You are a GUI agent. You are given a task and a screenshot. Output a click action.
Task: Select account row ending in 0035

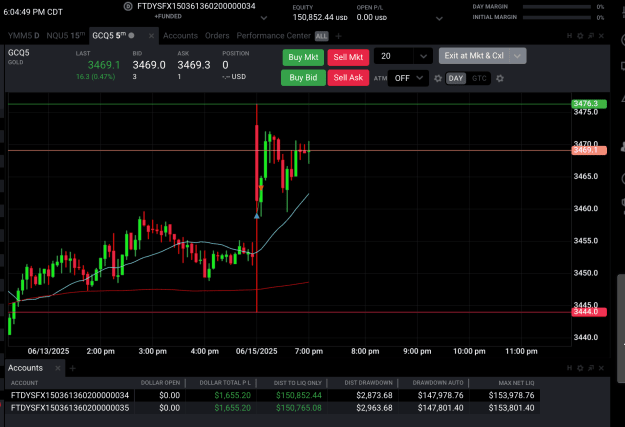pos(272,408)
